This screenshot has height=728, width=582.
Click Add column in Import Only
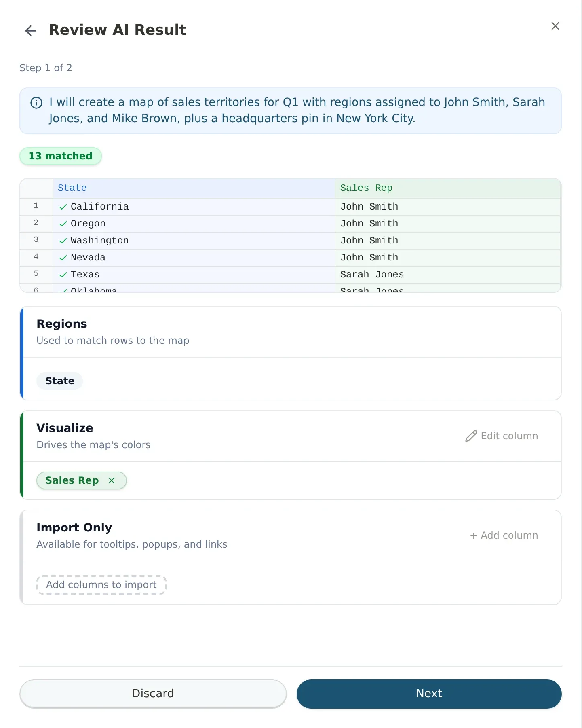504,535
